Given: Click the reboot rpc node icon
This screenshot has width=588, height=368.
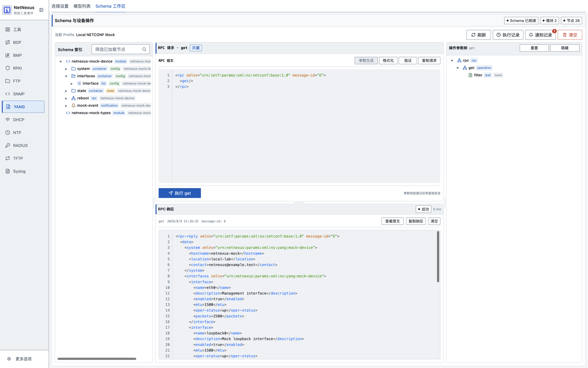Looking at the screenshot, I should pos(73,98).
